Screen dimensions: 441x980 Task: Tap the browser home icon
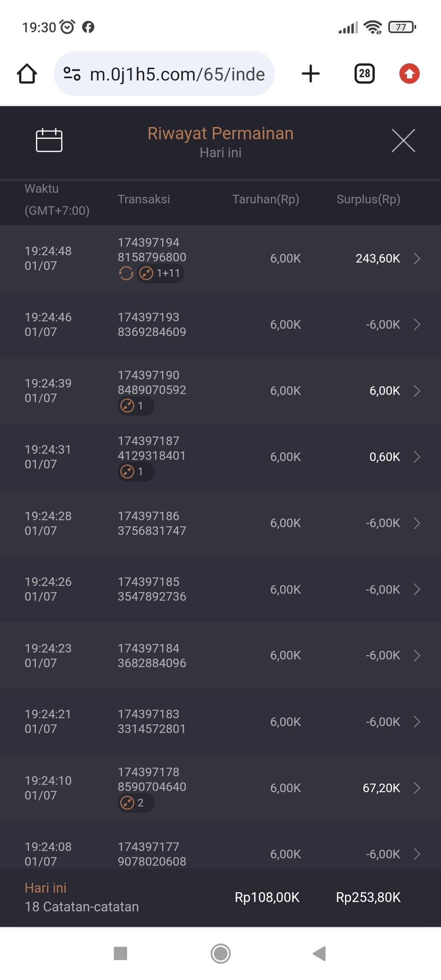(x=27, y=74)
